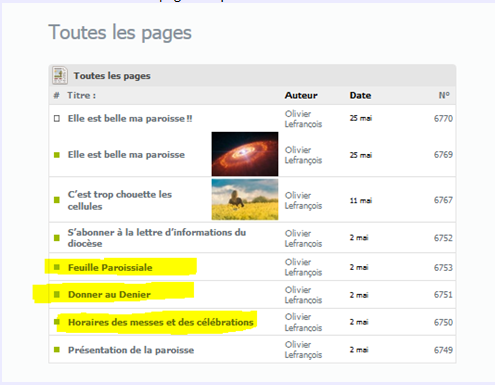This screenshot has height=385, width=495.
Task: Click the date '11 mai'
Action: click(x=361, y=200)
